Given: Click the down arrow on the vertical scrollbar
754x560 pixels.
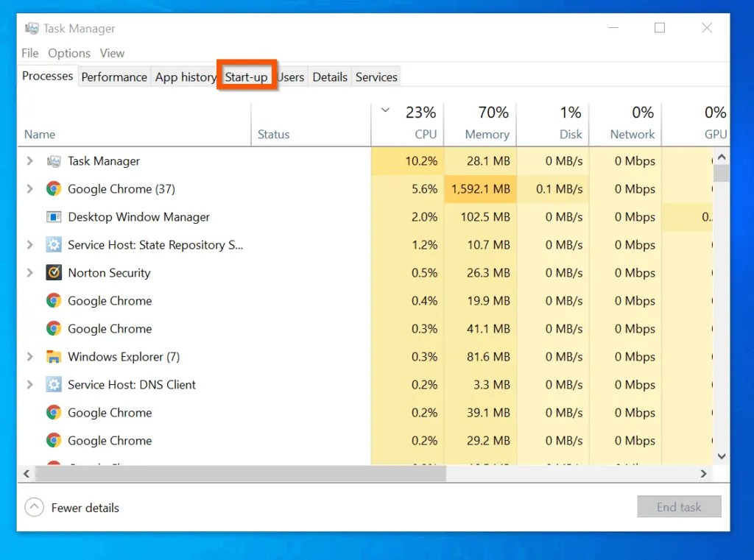Looking at the screenshot, I should pos(722,456).
